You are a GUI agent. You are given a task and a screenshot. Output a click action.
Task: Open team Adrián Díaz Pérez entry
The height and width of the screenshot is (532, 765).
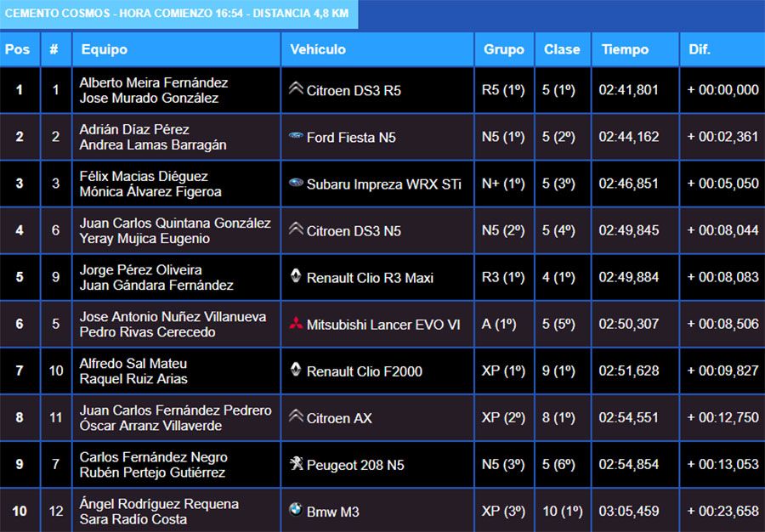click(x=134, y=129)
